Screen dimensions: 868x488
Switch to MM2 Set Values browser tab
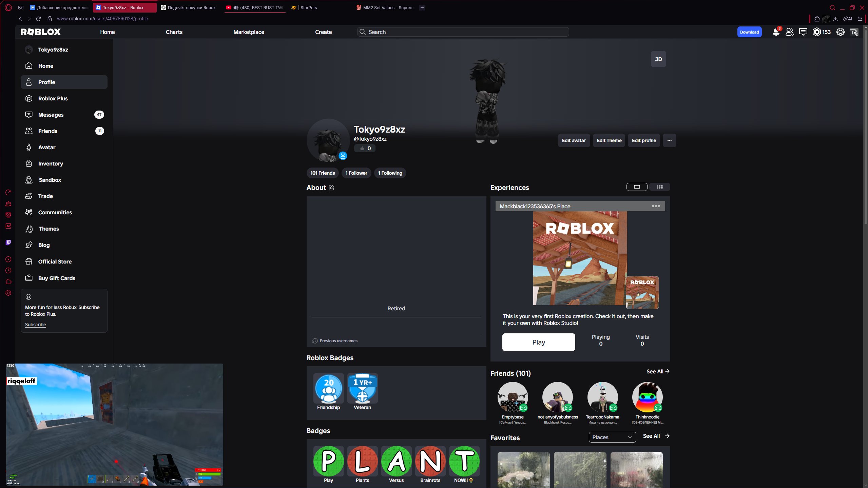[x=385, y=7]
